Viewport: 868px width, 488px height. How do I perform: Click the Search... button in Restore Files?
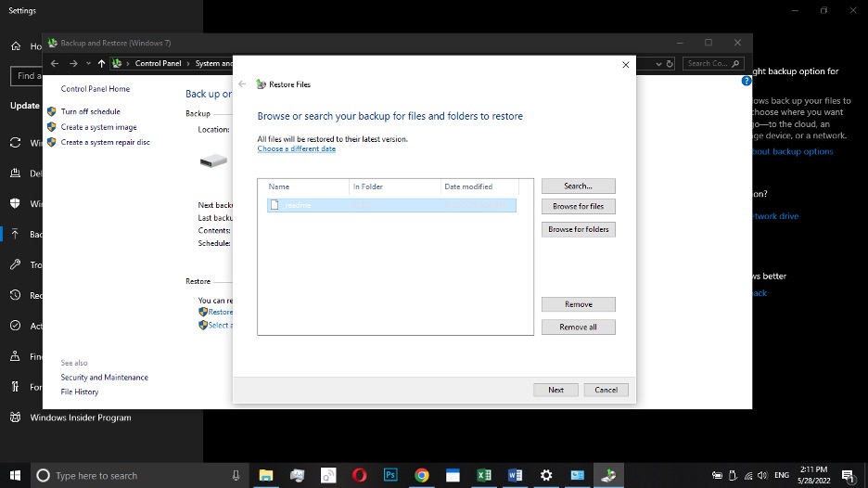(578, 186)
